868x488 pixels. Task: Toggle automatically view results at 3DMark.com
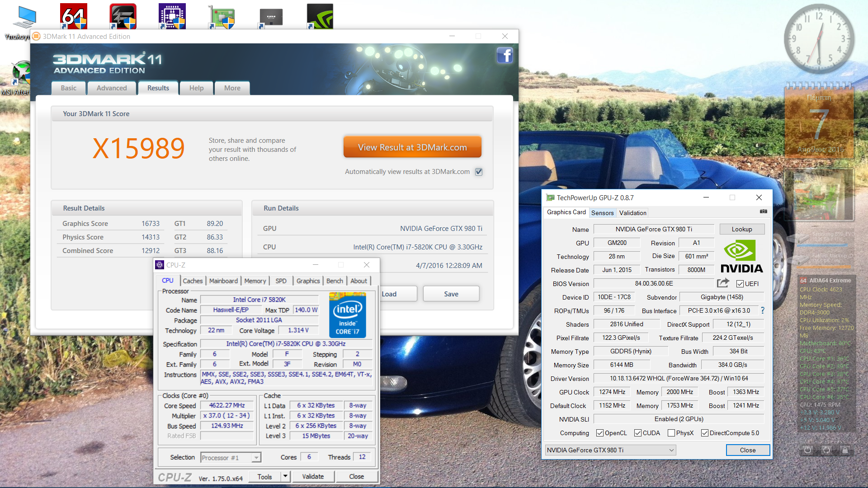pos(479,172)
